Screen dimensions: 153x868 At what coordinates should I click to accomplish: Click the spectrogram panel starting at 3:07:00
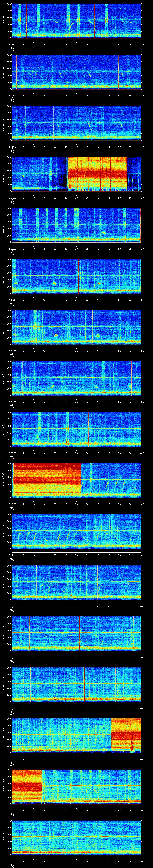coord(77,327)
